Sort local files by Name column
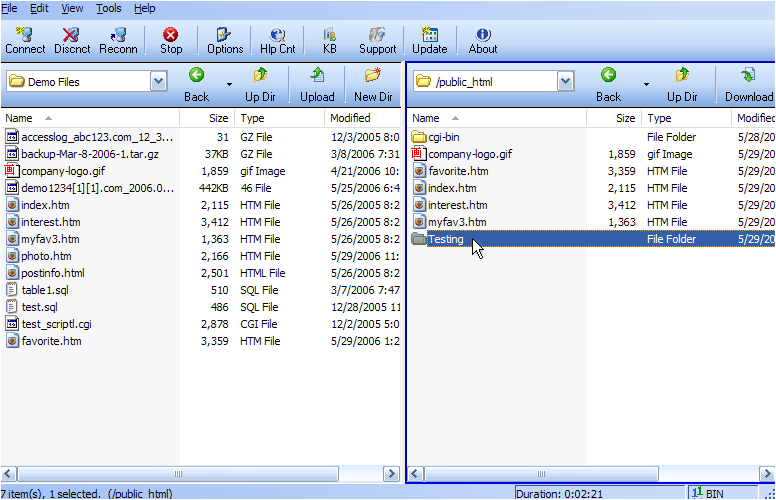 point(90,118)
